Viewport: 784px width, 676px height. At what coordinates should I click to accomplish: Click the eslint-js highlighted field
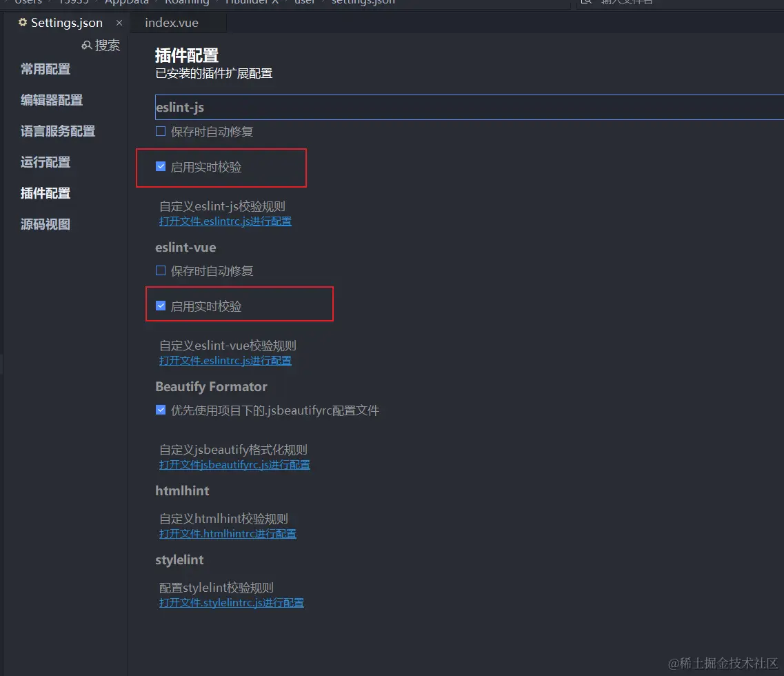click(469, 107)
